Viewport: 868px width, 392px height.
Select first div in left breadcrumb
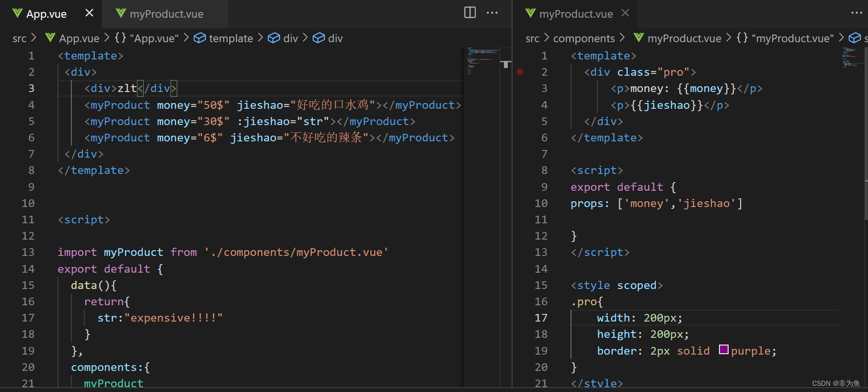tap(290, 38)
